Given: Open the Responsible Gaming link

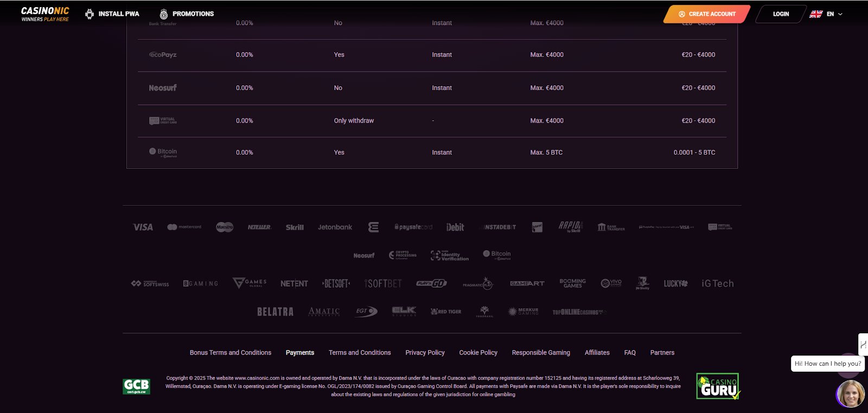Looking at the screenshot, I should pos(541,353).
